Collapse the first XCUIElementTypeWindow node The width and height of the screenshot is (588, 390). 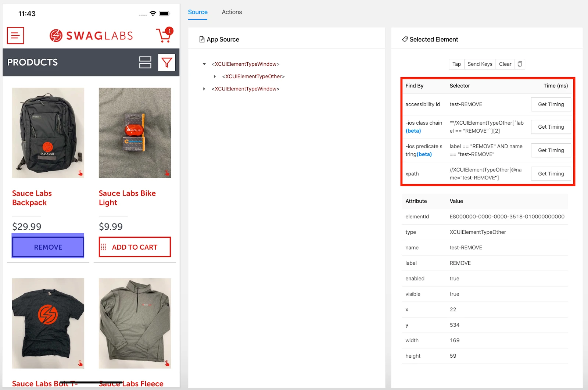pos(204,64)
